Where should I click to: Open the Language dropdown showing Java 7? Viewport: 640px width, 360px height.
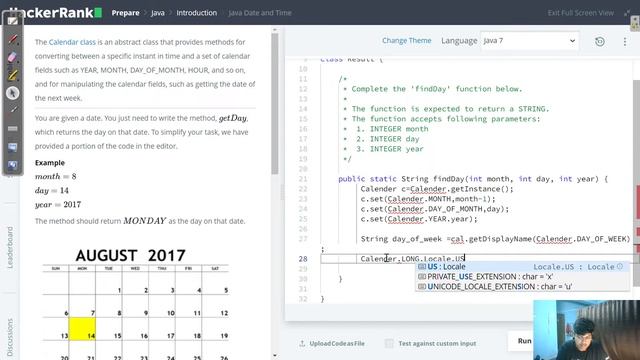click(529, 41)
